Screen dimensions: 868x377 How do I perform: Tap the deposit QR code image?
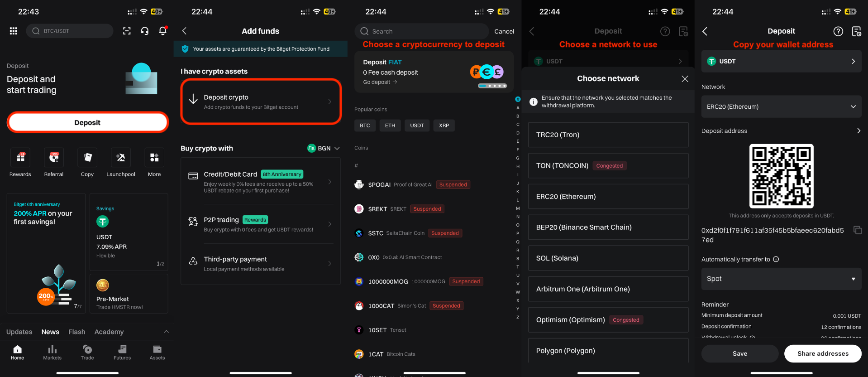click(x=781, y=176)
